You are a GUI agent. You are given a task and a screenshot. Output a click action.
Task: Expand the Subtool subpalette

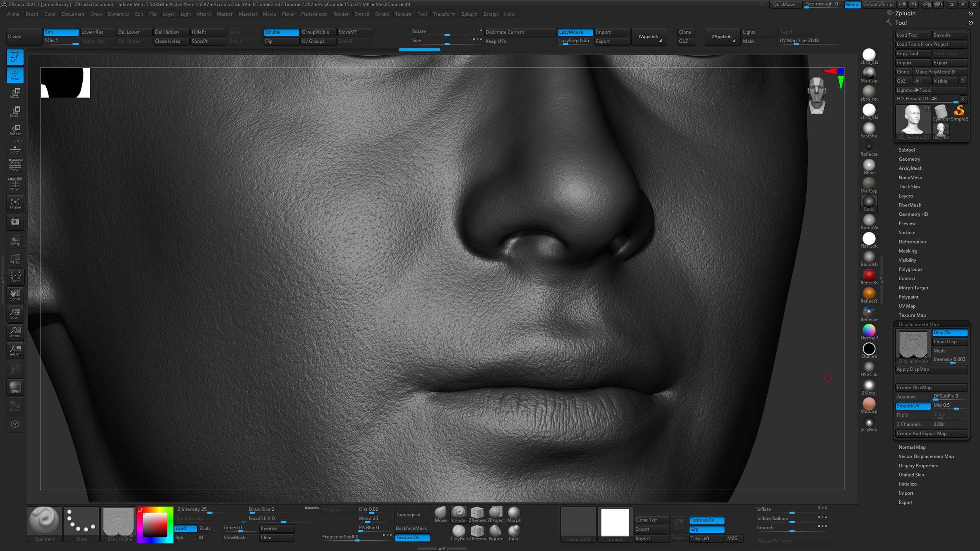coord(907,149)
